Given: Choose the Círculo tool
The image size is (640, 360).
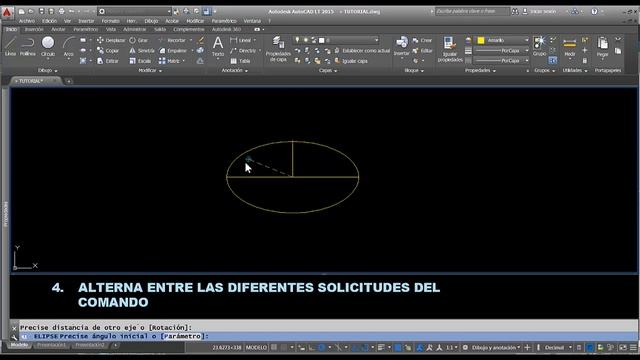Looking at the screenshot, I should point(48,46).
